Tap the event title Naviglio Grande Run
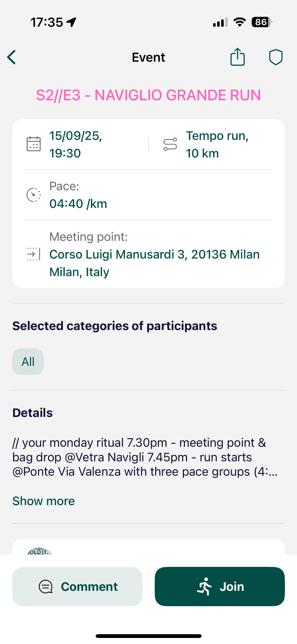The image size is (297, 644). [x=148, y=95]
